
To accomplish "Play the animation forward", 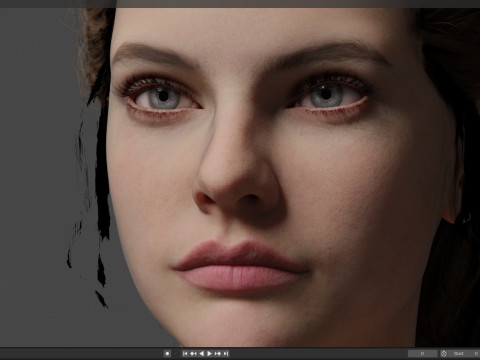I will (x=209, y=353).
